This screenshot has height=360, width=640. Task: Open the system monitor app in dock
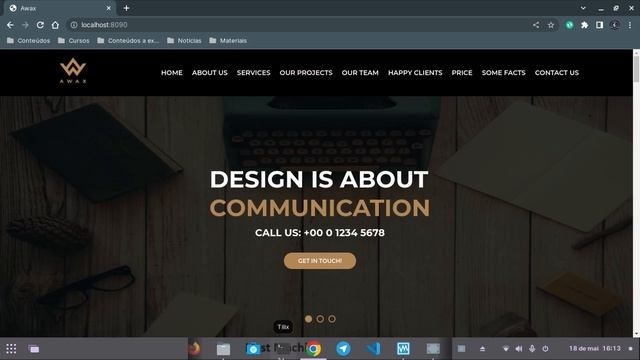(x=403, y=349)
